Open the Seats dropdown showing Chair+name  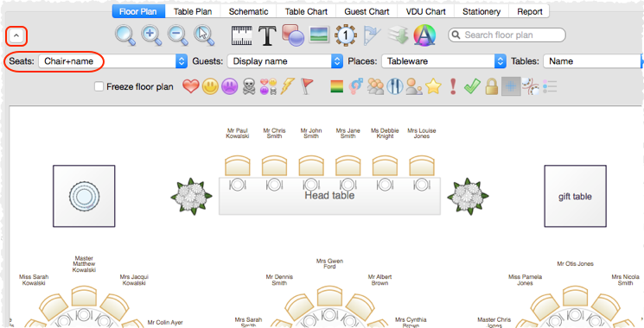[x=113, y=61]
